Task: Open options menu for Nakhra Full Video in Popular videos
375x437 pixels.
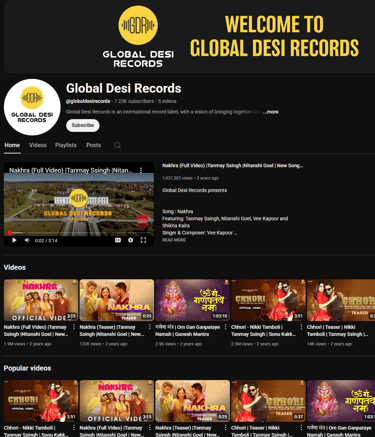Action: (x=150, y=428)
